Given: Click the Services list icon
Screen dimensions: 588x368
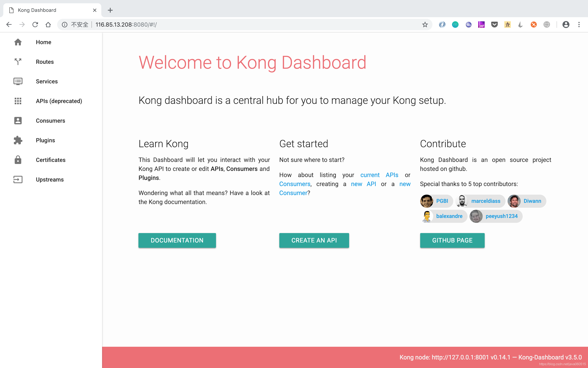Looking at the screenshot, I should 18,81.
